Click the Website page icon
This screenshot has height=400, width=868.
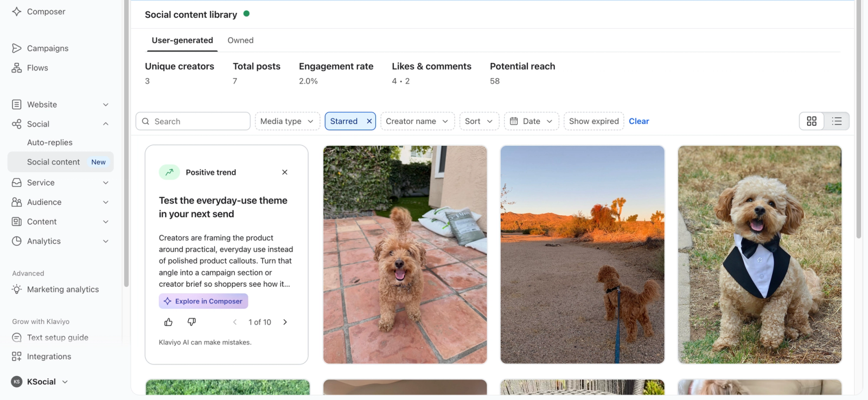click(17, 105)
